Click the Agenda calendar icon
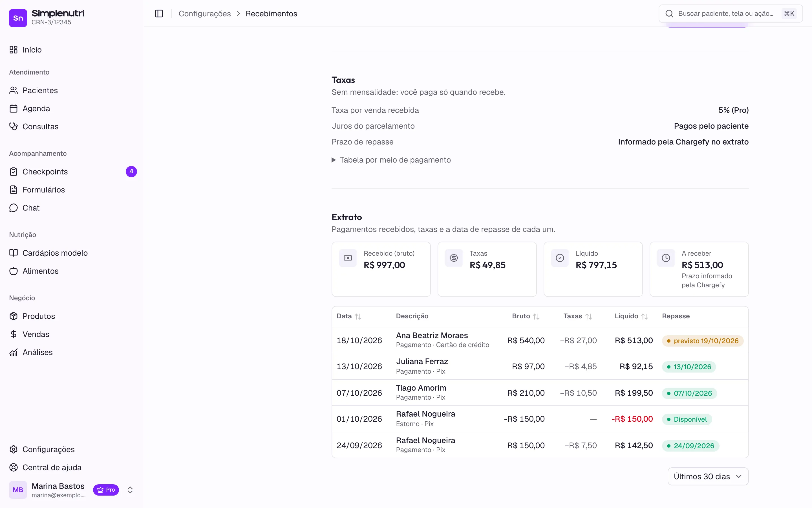812x508 pixels. (14, 109)
